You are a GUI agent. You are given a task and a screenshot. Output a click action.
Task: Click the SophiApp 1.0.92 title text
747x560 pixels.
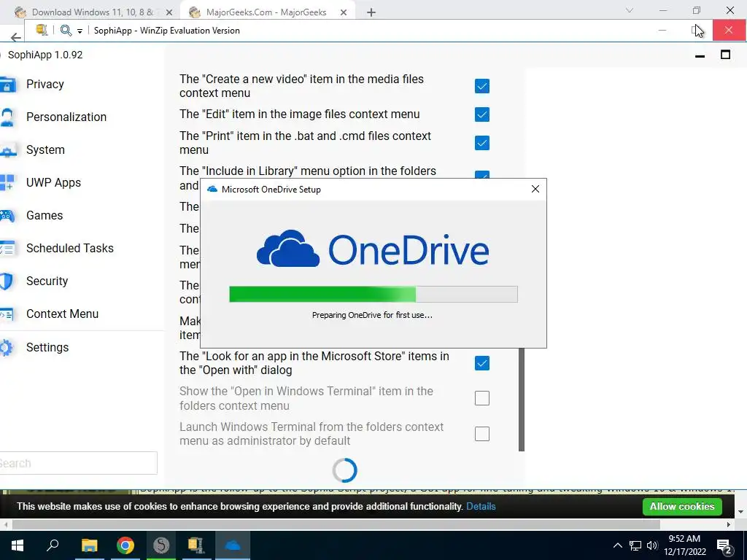pyautogui.click(x=45, y=55)
